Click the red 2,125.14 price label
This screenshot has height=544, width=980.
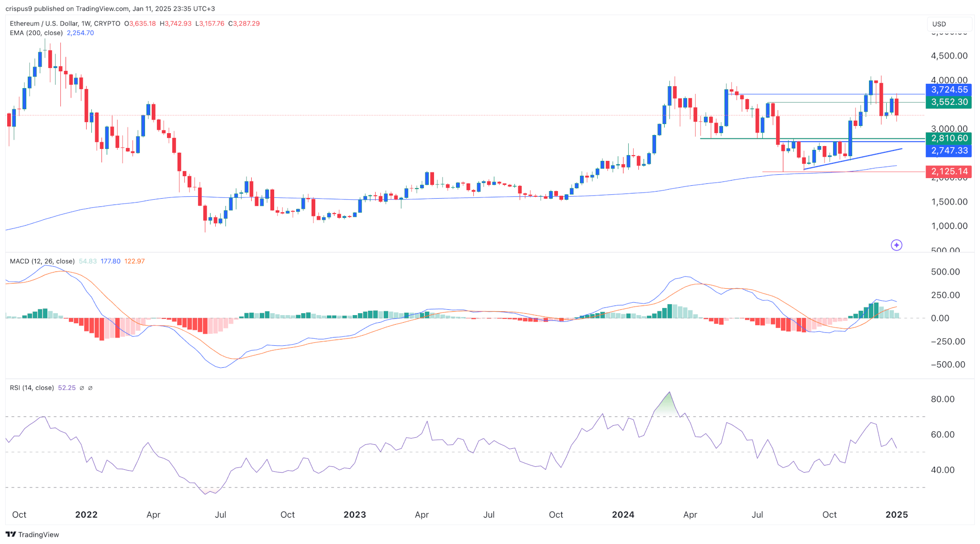(x=949, y=171)
